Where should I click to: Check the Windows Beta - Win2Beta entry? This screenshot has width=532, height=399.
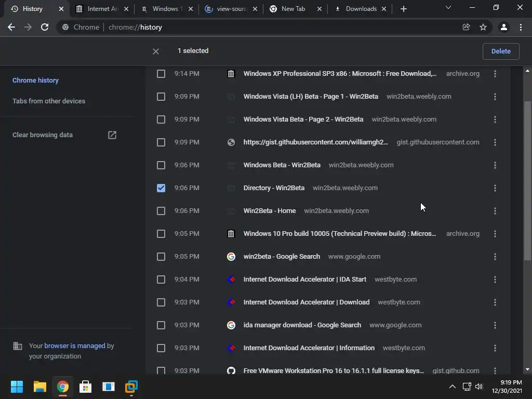click(161, 165)
